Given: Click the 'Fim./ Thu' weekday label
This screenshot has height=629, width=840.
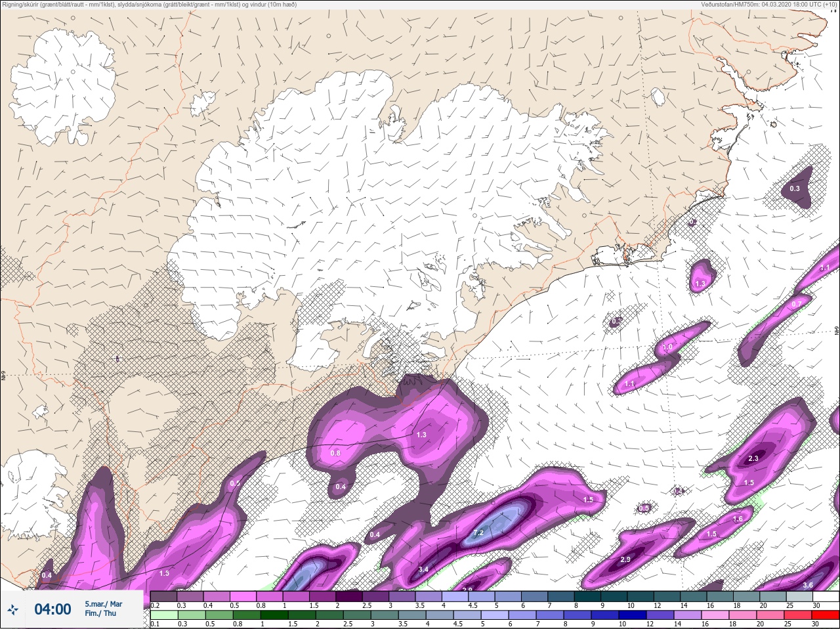Looking at the screenshot, I should tap(100, 613).
